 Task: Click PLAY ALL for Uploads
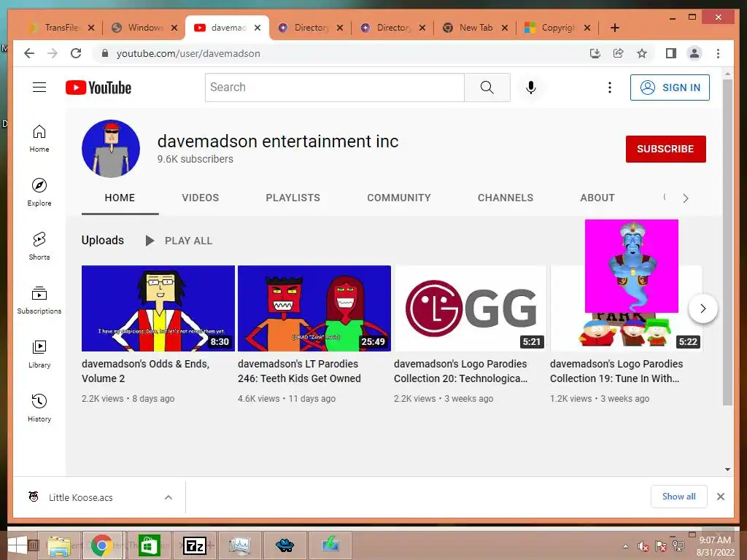[x=179, y=241]
